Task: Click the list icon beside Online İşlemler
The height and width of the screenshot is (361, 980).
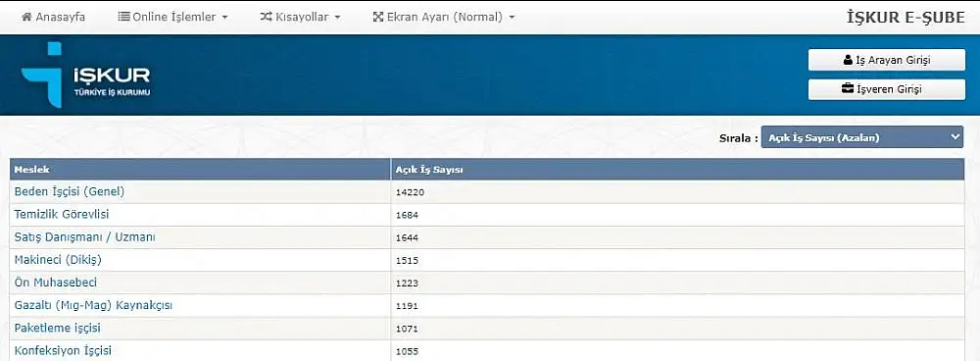Action: [x=123, y=17]
